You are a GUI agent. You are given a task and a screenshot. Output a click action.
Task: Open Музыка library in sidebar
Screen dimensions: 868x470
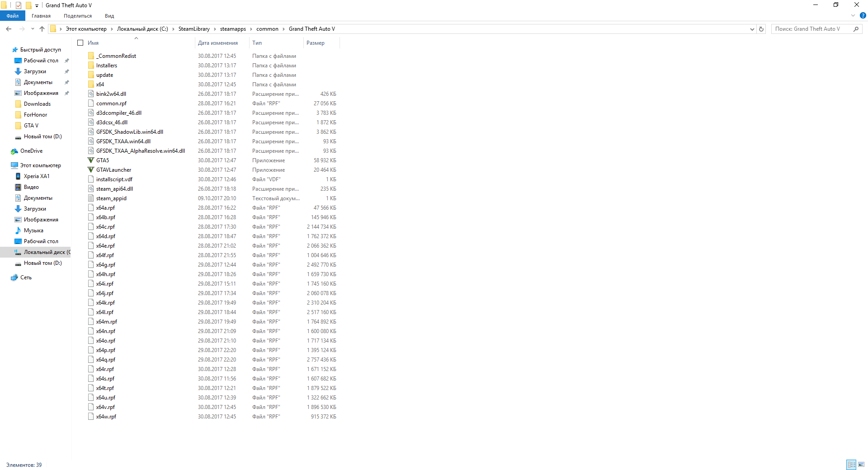[33, 230]
